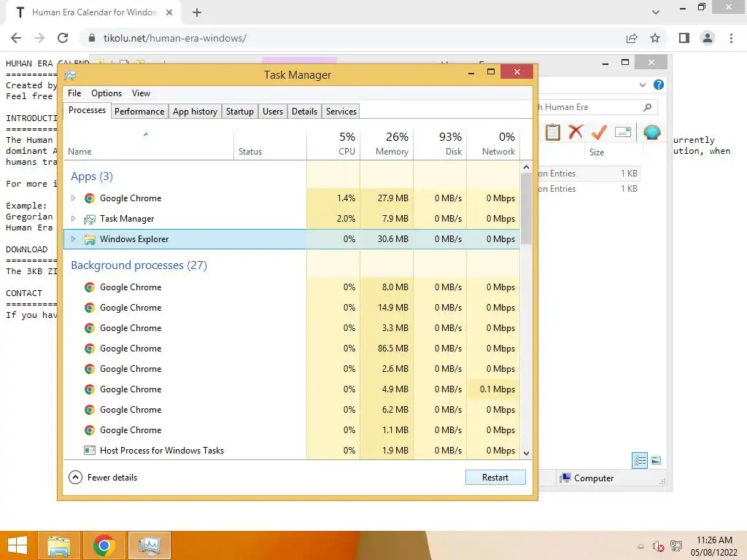This screenshot has height=560, width=747.
Task: Click Chrome back navigation arrow
Action: [16, 38]
